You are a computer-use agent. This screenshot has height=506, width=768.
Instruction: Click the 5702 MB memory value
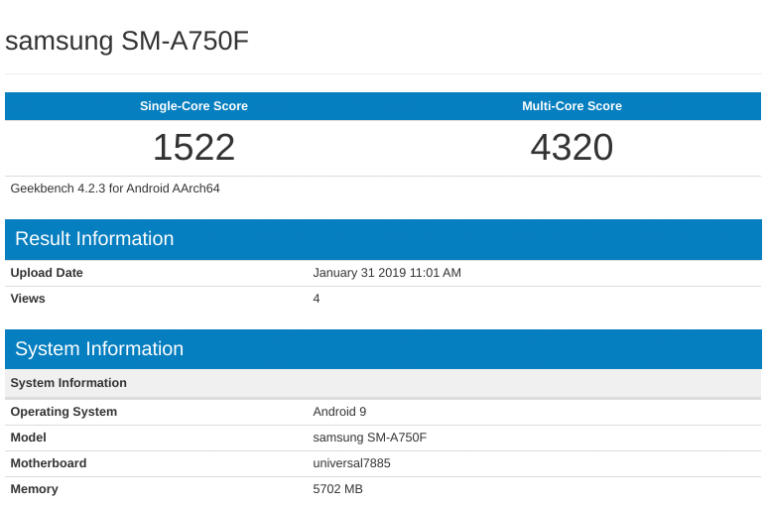339,490
